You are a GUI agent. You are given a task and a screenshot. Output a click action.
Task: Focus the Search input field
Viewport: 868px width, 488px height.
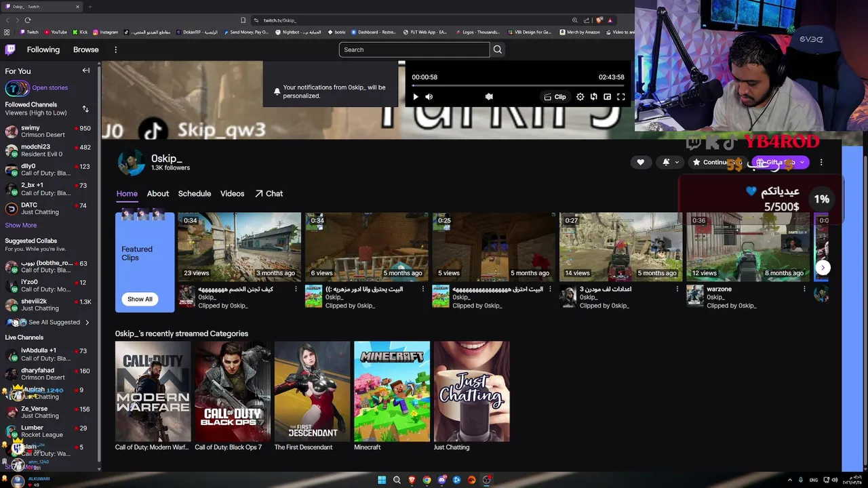[x=414, y=49]
